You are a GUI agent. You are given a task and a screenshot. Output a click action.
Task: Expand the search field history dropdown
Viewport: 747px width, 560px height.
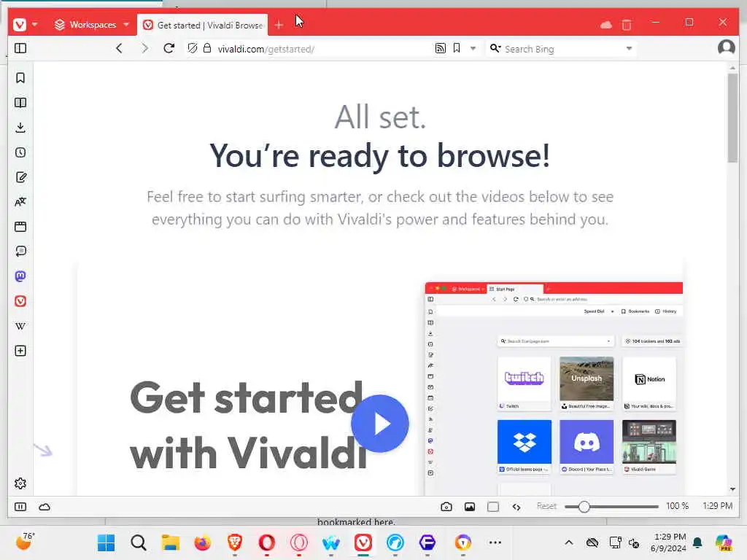tap(629, 48)
